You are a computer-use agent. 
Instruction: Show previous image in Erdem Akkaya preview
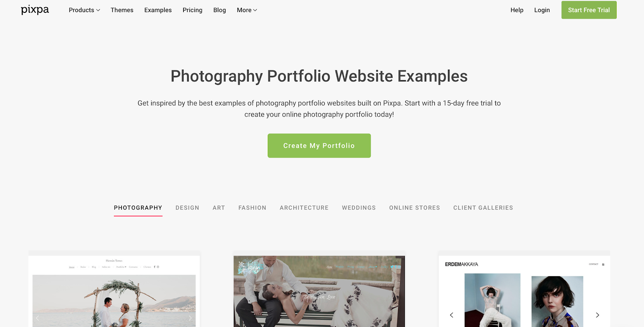point(452,315)
